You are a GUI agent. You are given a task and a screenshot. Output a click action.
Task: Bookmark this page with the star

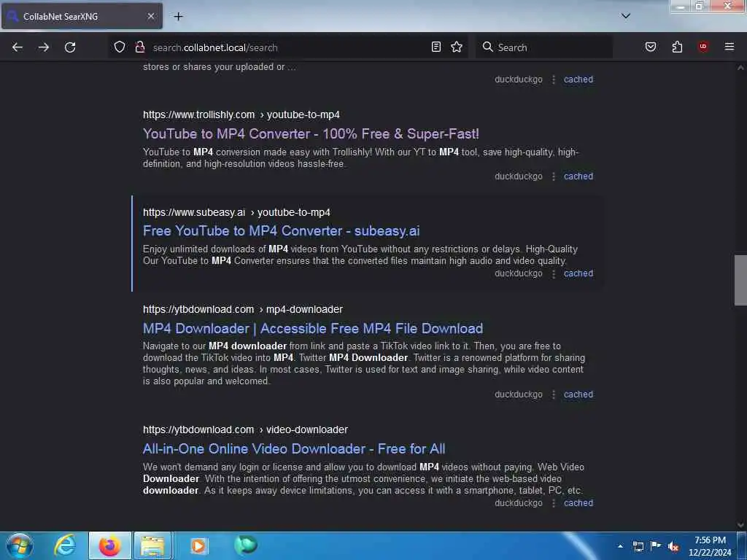pos(457,47)
